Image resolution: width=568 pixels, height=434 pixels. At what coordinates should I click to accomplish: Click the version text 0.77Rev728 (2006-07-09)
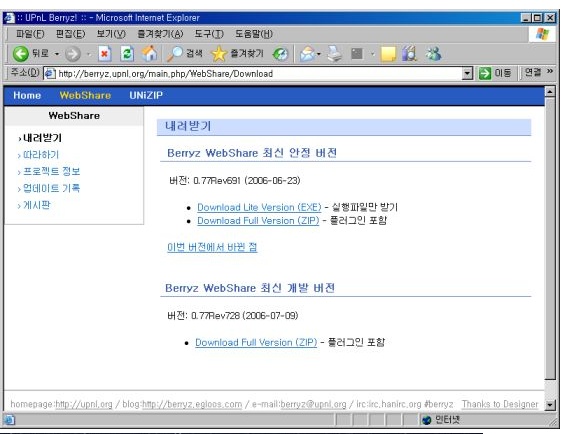coord(245,316)
